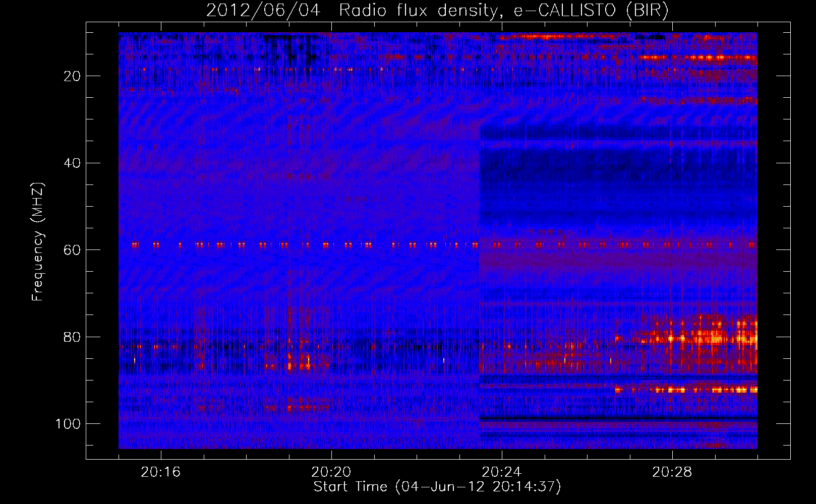Screen dimensions: 816x504
Task: Click the 'Frequency (MHZ)' axis label
Action: point(38,242)
